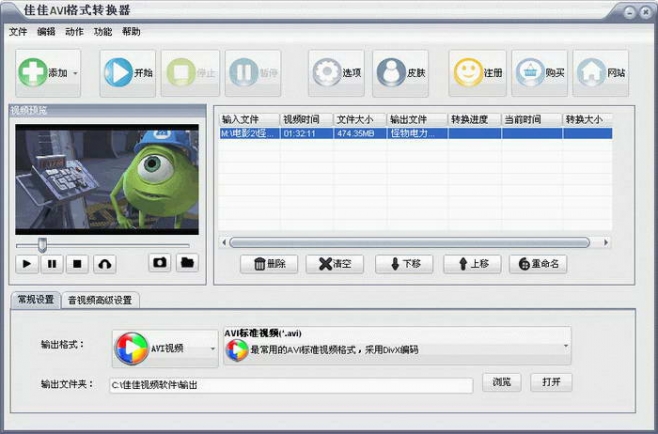The height and width of the screenshot is (434, 658).
Task: Open the Skin (皮肤) selector icon
Action: (x=389, y=73)
